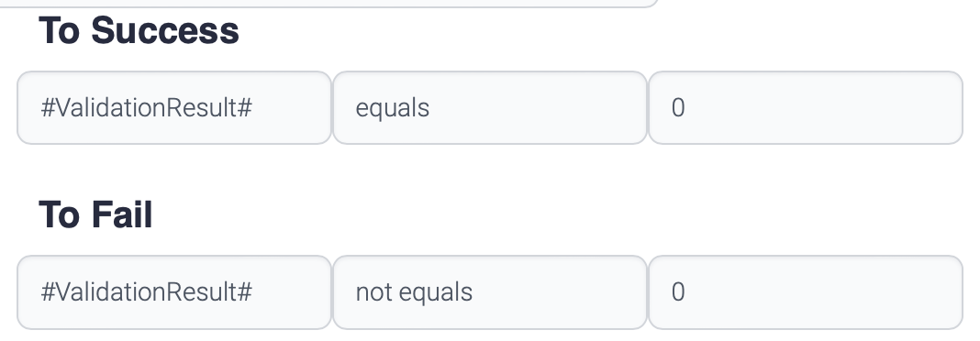Viewport: 980px width, 341px height.
Task: Click #ValidationResult# text in the success condition
Action: click(x=146, y=108)
